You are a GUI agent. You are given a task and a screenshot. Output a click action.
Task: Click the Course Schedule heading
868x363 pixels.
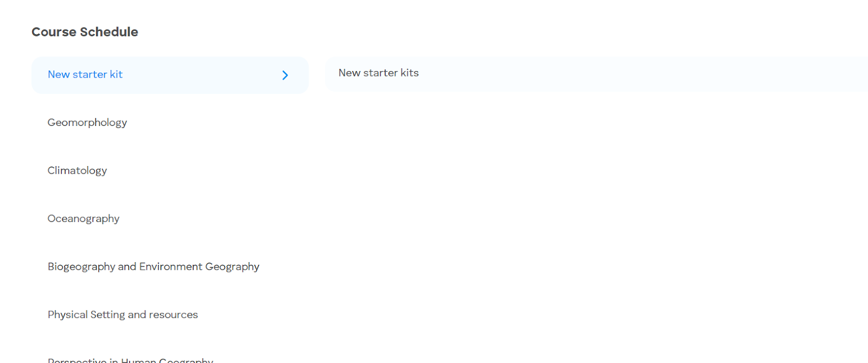point(85,32)
